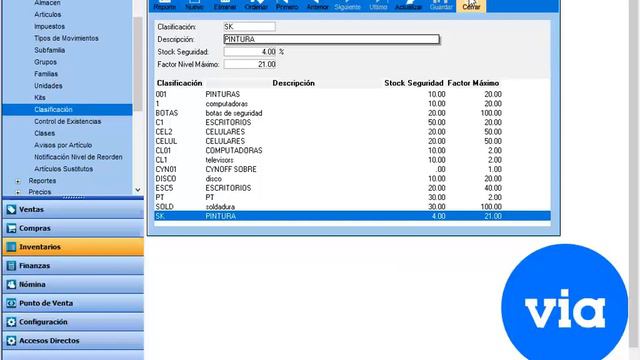
Task: Click the Stock Seguridad input field
Action: point(250,52)
